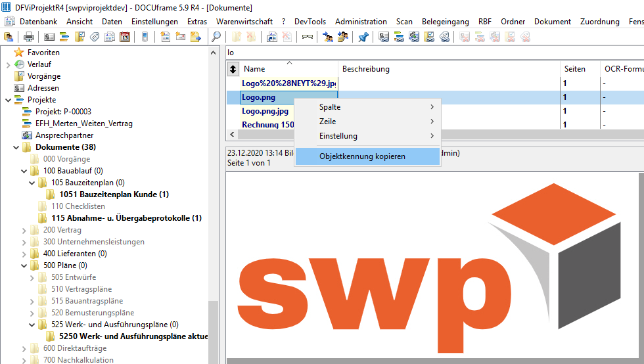Click the blue pushpin toolbar icon
Viewport: 644px width, 364px height.
pyautogui.click(x=363, y=37)
